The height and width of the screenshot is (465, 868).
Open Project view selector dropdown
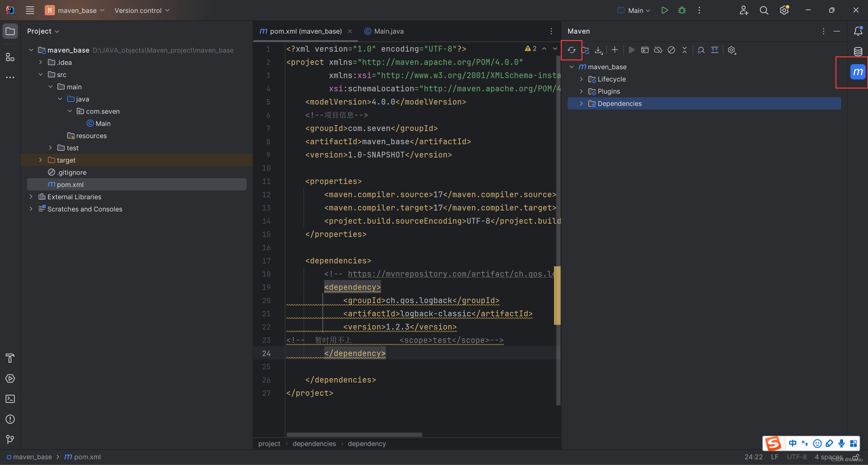tap(43, 31)
